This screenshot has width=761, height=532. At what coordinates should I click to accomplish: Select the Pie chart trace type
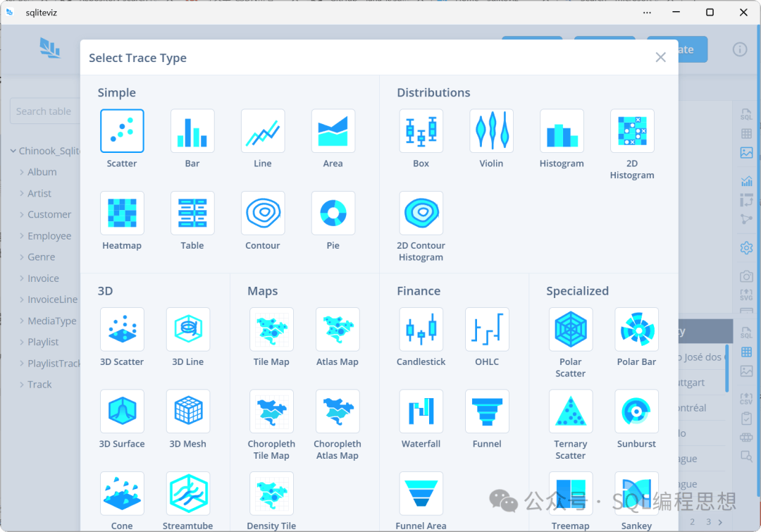(x=333, y=214)
